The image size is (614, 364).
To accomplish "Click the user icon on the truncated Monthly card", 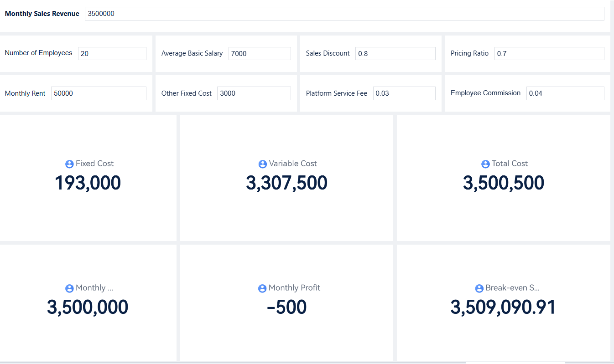I will [x=69, y=288].
